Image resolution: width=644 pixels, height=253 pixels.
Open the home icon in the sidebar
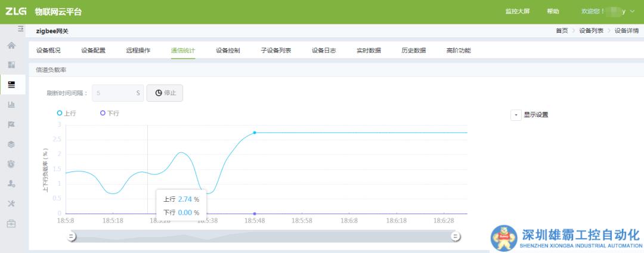[11, 46]
